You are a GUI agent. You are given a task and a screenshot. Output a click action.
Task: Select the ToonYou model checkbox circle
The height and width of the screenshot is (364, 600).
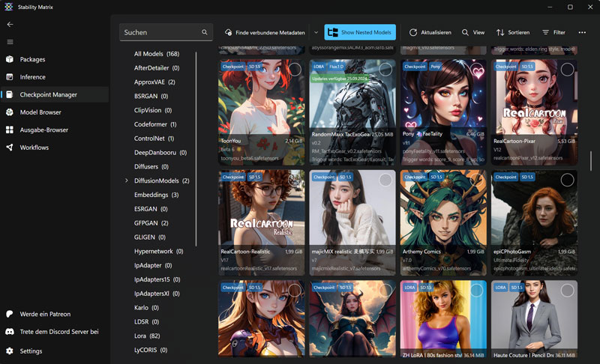coord(293,70)
